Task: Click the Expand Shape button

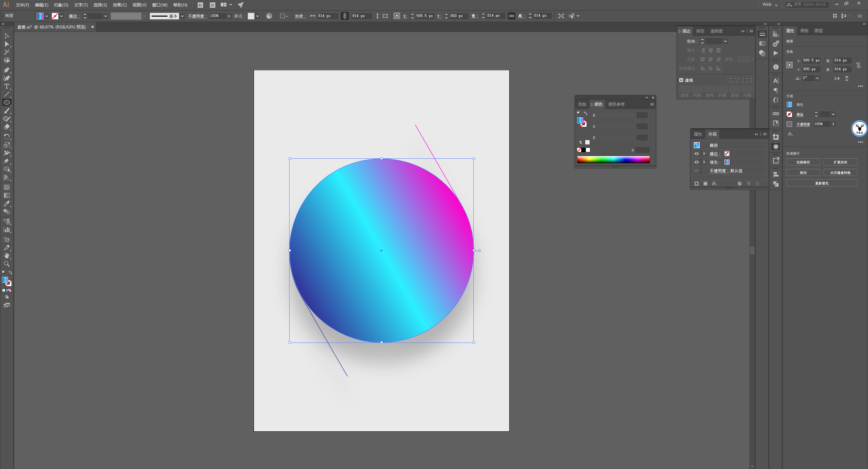Action: (x=840, y=162)
